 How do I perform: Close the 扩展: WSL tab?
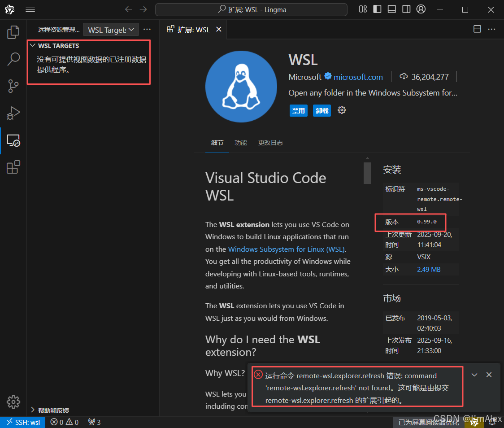(x=219, y=29)
